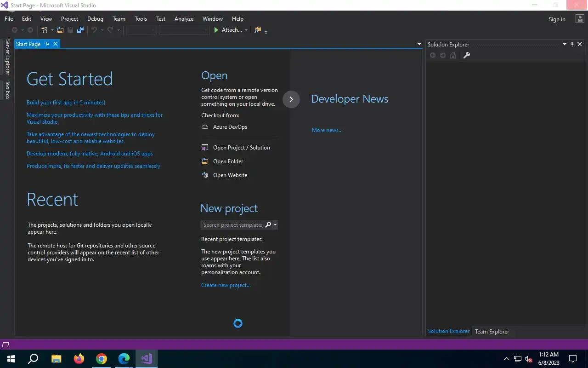Open the search templates dropdown arrow
The image size is (588, 368).
[275, 225]
